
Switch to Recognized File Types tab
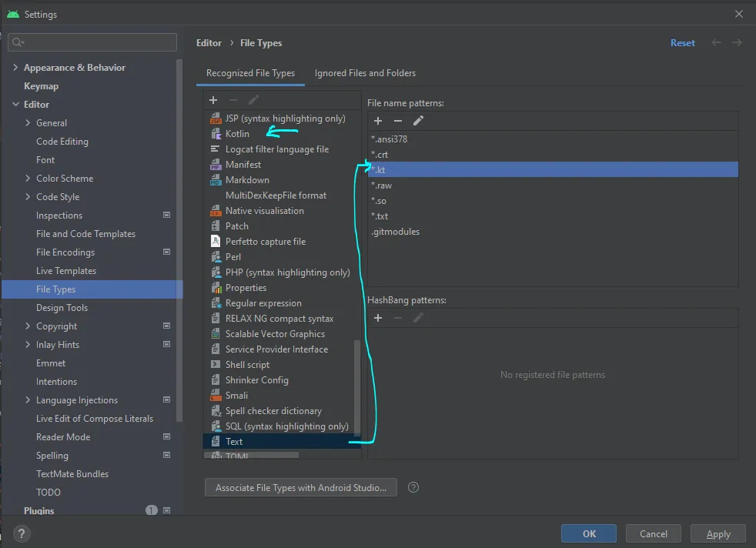(x=250, y=73)
